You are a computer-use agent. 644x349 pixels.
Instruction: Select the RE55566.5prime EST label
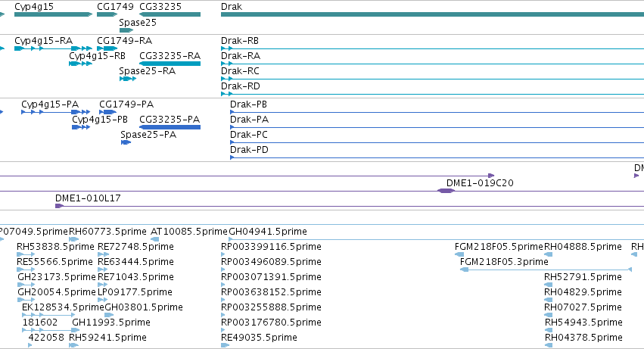point(54,262)
